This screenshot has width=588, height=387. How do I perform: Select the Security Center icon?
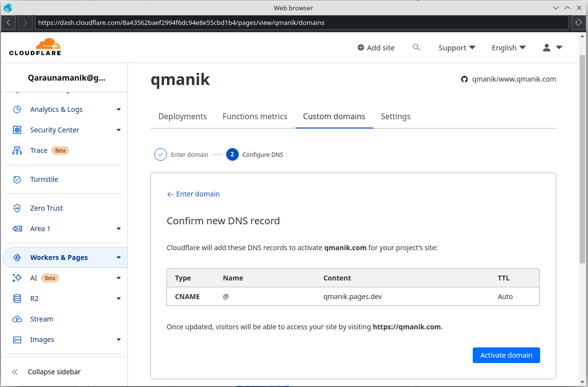[16, 129]
